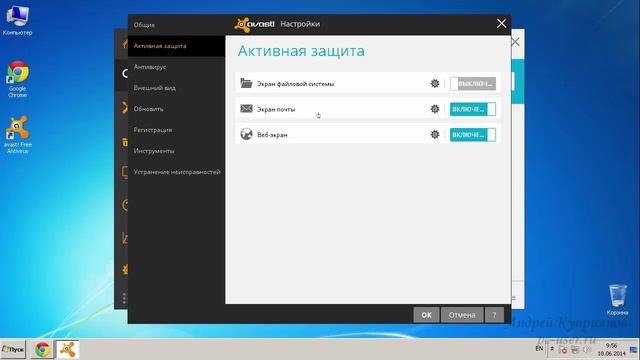
Task: Click the EN language indicator in tray
Action: point(539,349)
